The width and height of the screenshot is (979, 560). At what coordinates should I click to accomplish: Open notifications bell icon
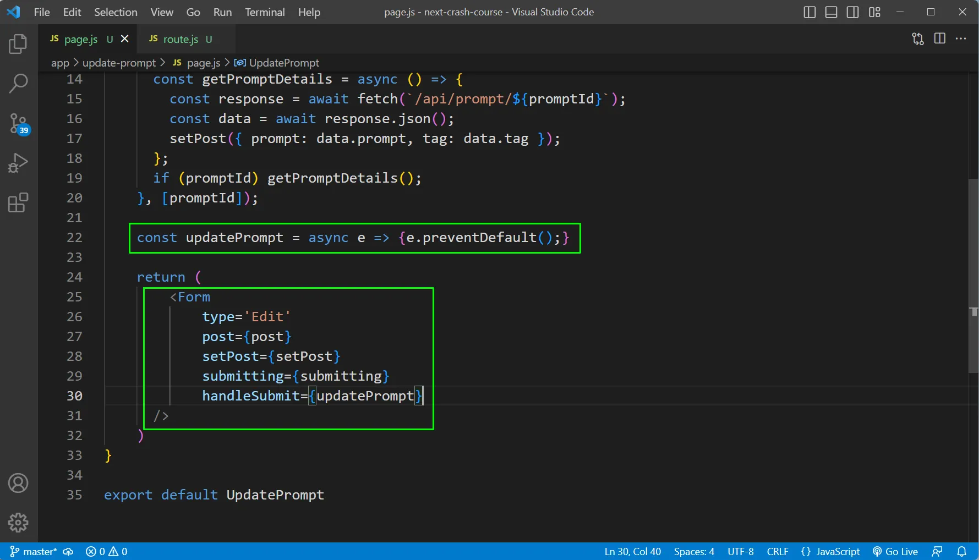pyautogui.click(x=961, y=551)
